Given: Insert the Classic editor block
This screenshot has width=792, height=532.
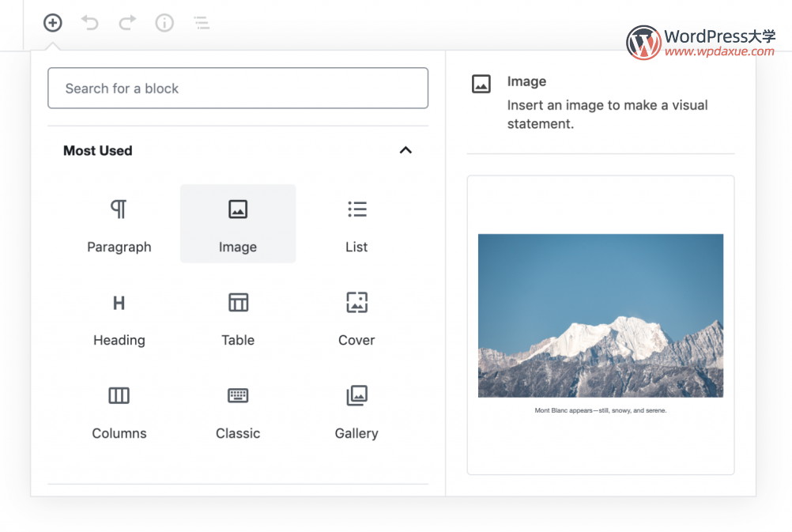Looking at the screenshot, I should [238, 411].
